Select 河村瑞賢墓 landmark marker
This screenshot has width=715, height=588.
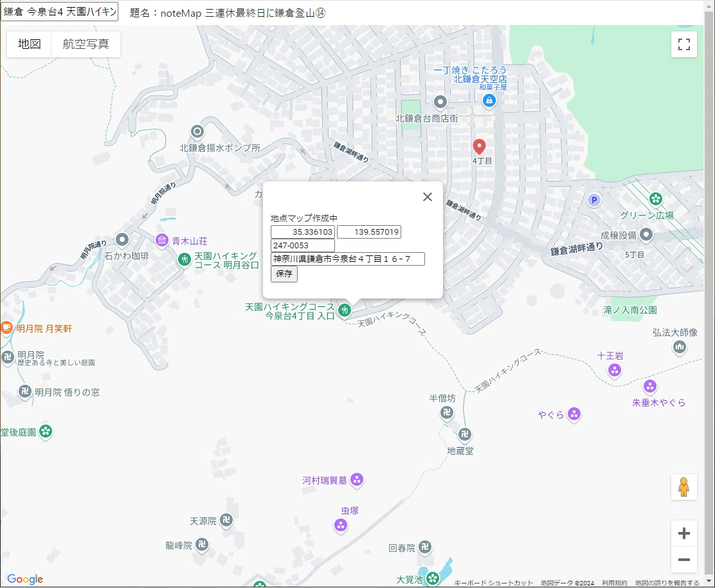coord(357,479)
